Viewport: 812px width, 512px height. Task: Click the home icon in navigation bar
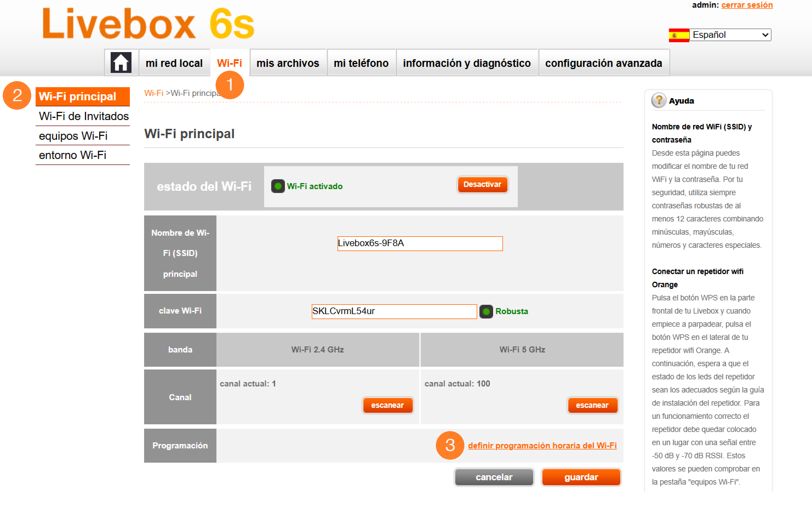click(x=121, y=63)
